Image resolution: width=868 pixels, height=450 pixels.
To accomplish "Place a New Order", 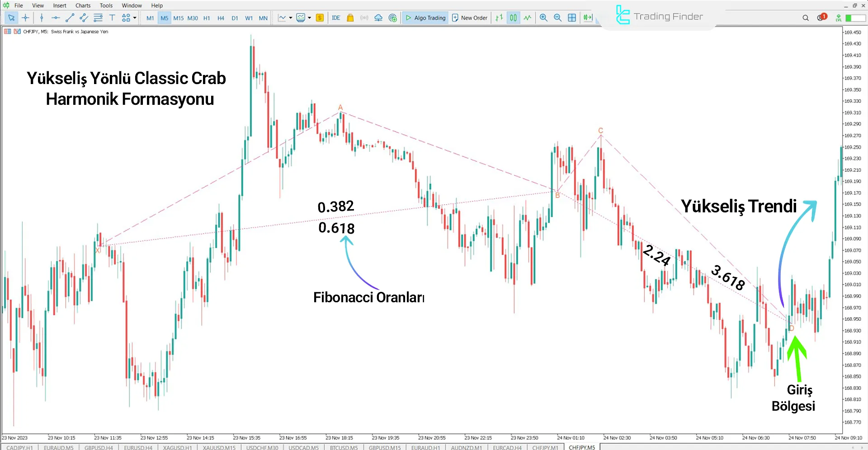I will pos(469,18).
